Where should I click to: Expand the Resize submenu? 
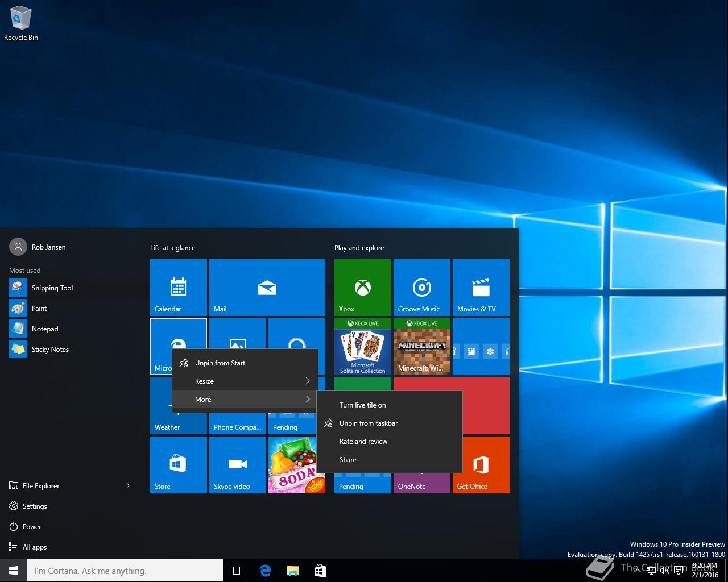(245, 381)
